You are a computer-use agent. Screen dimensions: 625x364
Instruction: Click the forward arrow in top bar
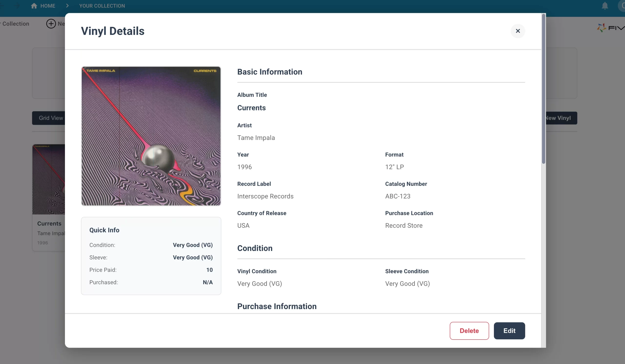click(17, 6)
